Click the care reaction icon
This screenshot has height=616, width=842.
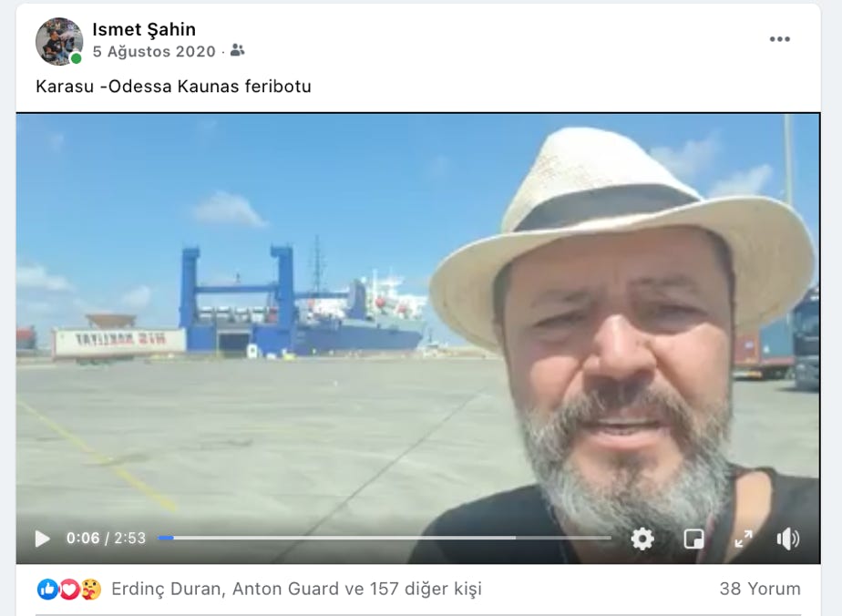pyautogui.click(x=91, y=590)
